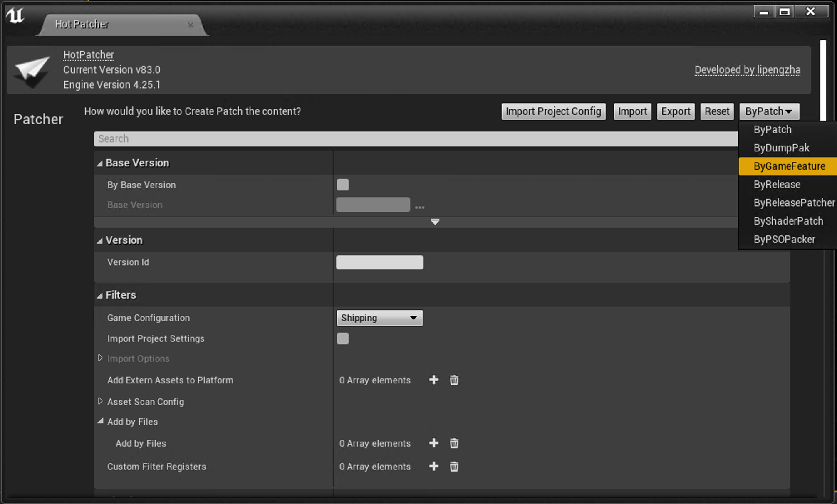
Task: Add element to Add by Files array
Action: click(x=433, y=443)
